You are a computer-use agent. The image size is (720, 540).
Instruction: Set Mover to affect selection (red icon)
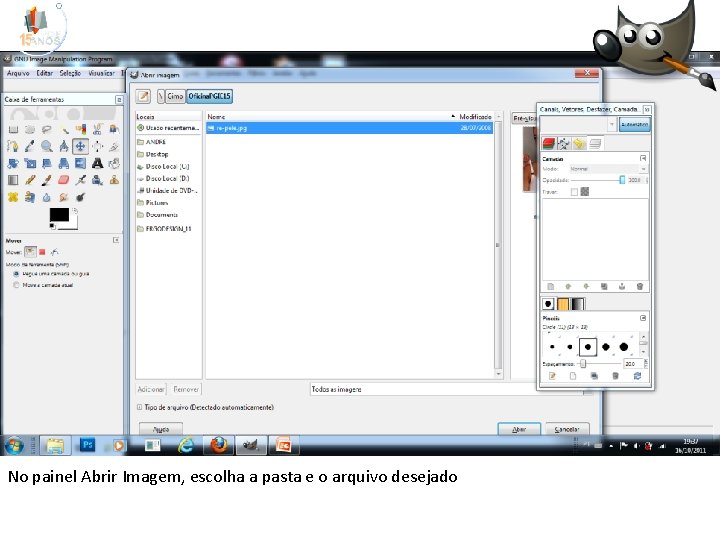[42, 252]
